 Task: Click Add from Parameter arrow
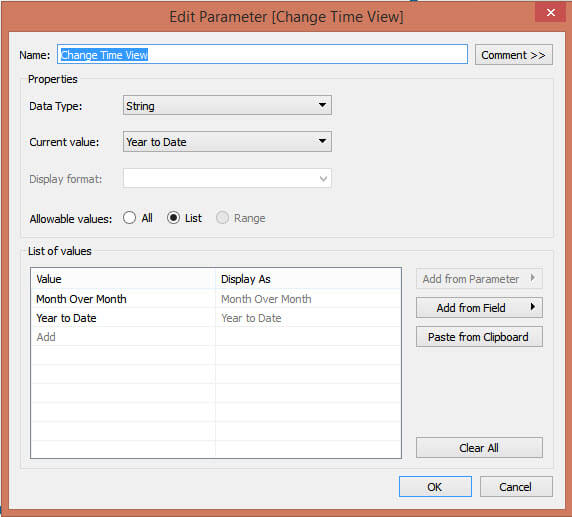coord(532,278)
